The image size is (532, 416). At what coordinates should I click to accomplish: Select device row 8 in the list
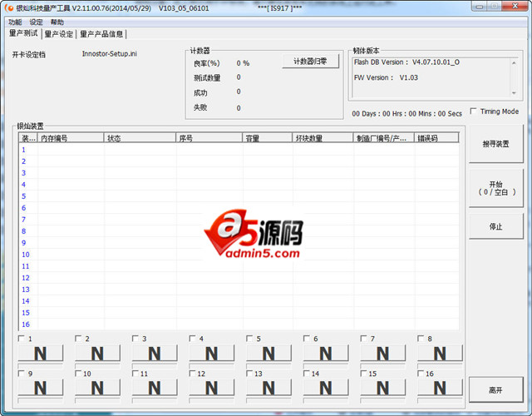[x=239, y=231]
